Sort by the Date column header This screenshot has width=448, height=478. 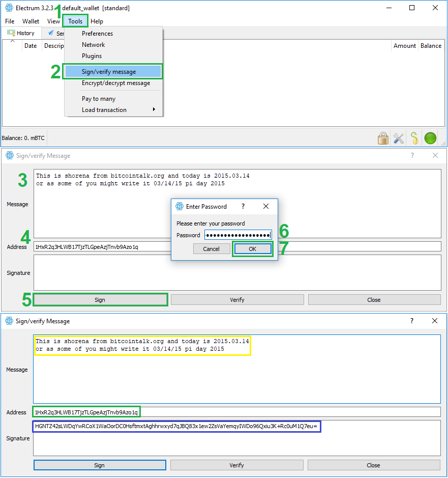click(x=31, y=46)
